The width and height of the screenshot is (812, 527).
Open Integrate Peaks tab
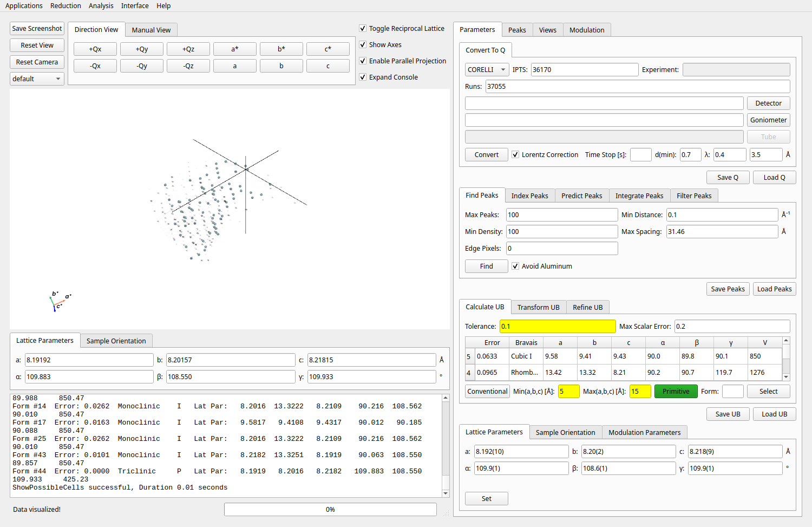tap(639, 196)
